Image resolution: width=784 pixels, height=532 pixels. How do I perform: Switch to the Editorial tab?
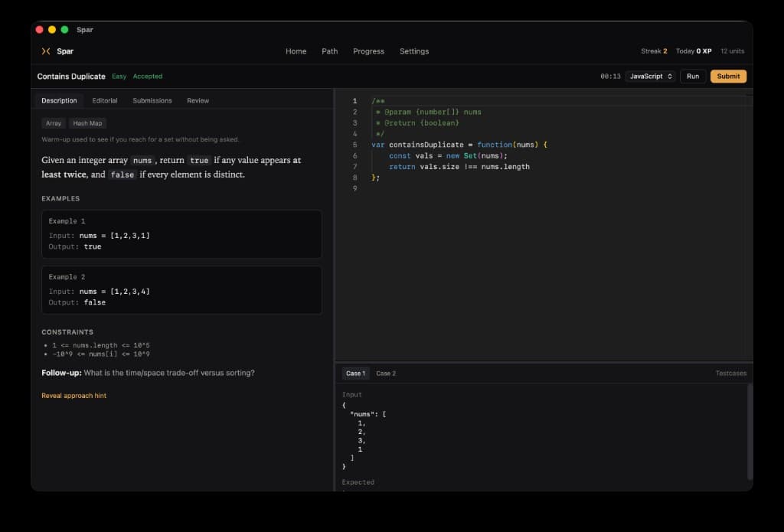pyautogui.click(x=104, y=100)
